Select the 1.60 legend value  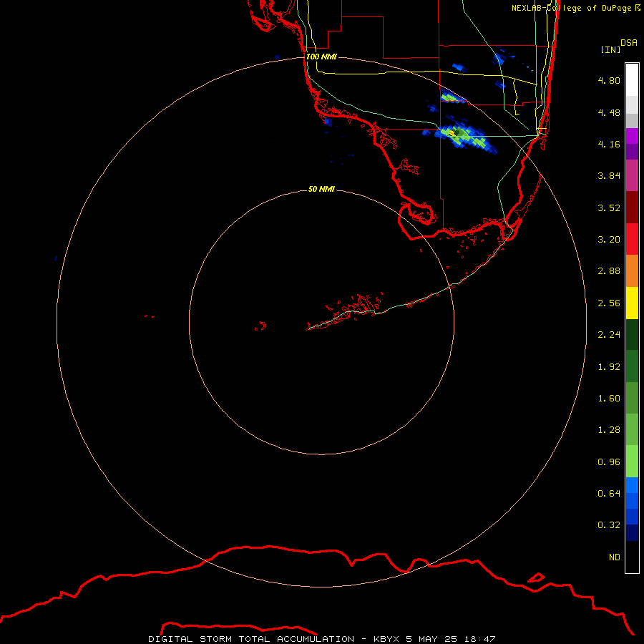(609, 399)
